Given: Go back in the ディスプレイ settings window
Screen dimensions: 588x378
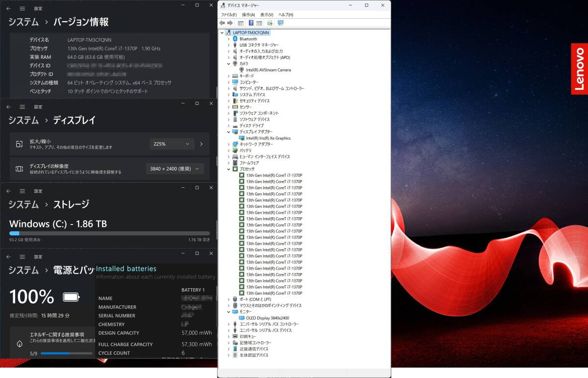Looking at the screenshot, I should (8, 107).
